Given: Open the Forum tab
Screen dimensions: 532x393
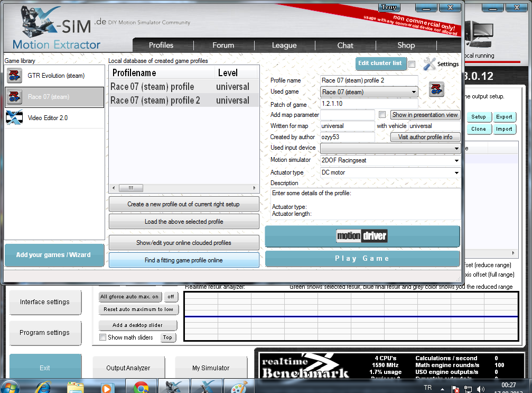Looking at the screenshot, I should 223,45.
